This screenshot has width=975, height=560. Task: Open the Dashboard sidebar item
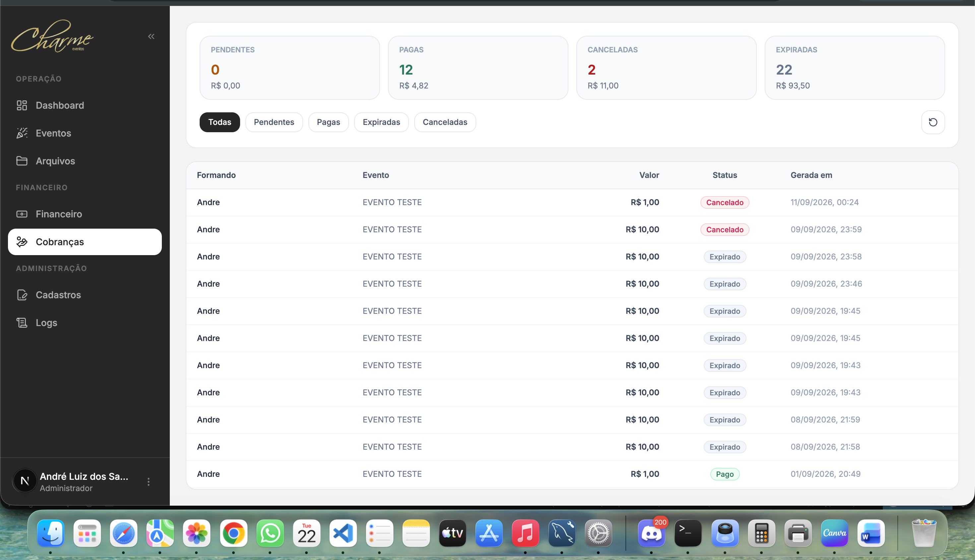pyautogui.click(x=85, y=105)
